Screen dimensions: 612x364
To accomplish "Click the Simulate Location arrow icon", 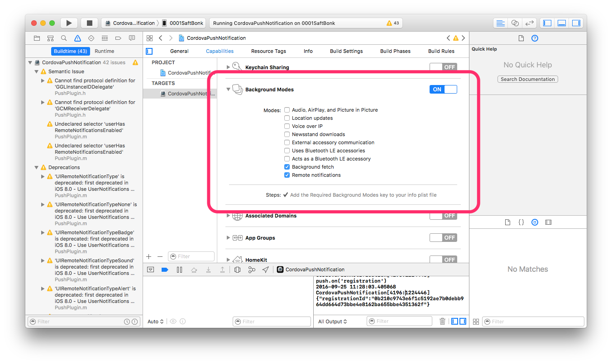I will pos(266,269).
